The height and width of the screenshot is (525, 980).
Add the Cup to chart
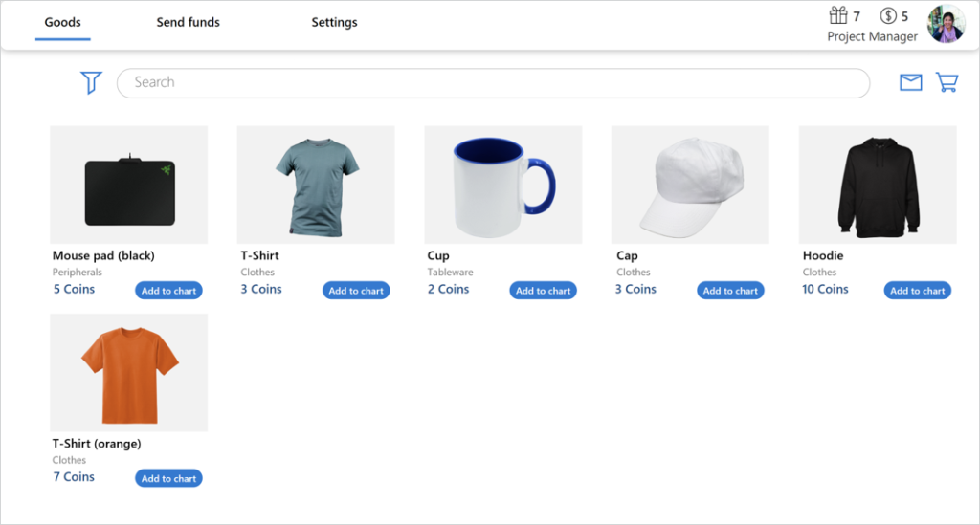[544, 291]
